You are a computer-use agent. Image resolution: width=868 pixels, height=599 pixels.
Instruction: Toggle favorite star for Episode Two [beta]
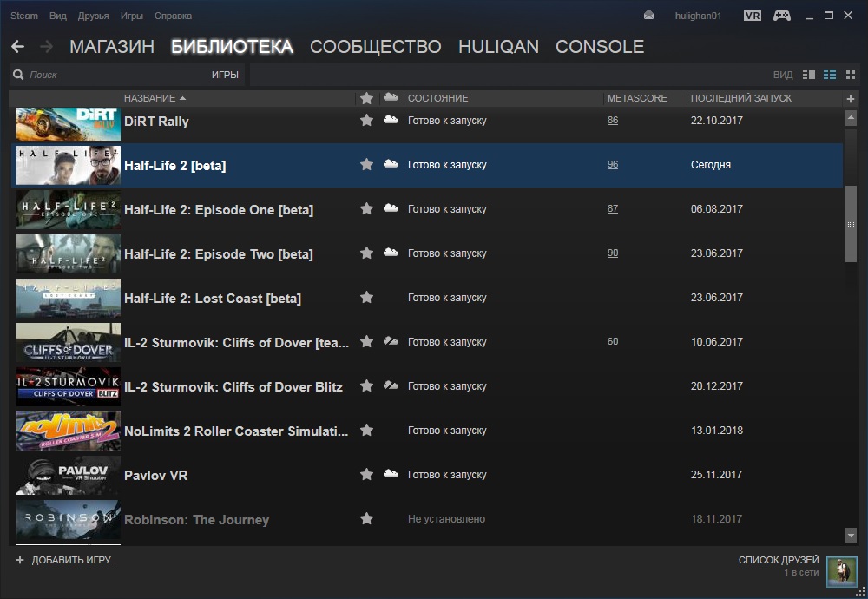[366, 253]
